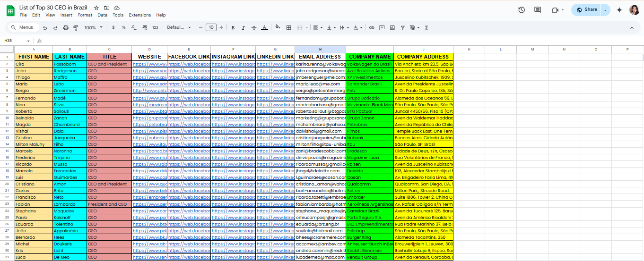Click the Insert link icon
Screen dimensions: 644x261
pyautogui.click(x=372, y=28)
